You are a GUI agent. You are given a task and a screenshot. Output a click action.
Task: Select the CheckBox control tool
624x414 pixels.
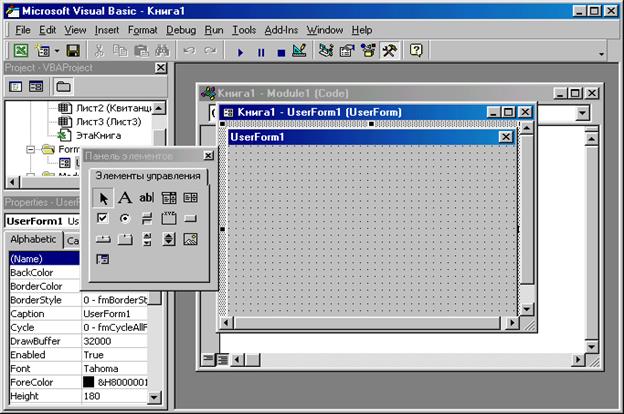(103, 218)
